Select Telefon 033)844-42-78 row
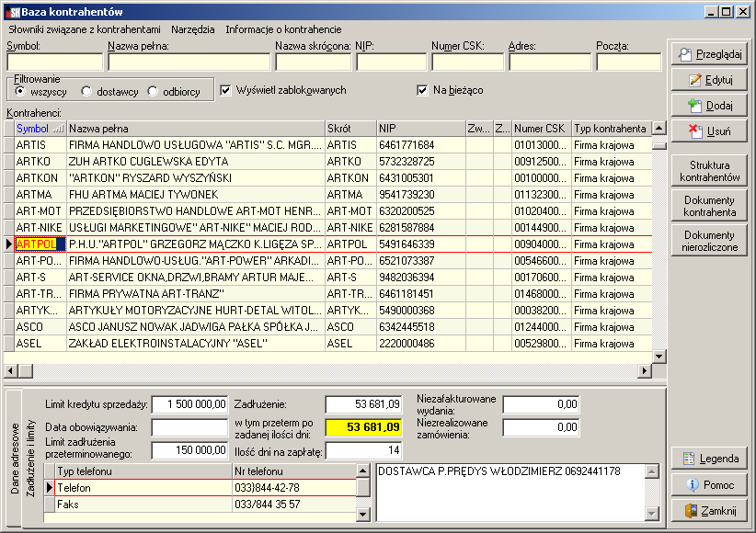 pyautogui.click(x=200, y=488)
